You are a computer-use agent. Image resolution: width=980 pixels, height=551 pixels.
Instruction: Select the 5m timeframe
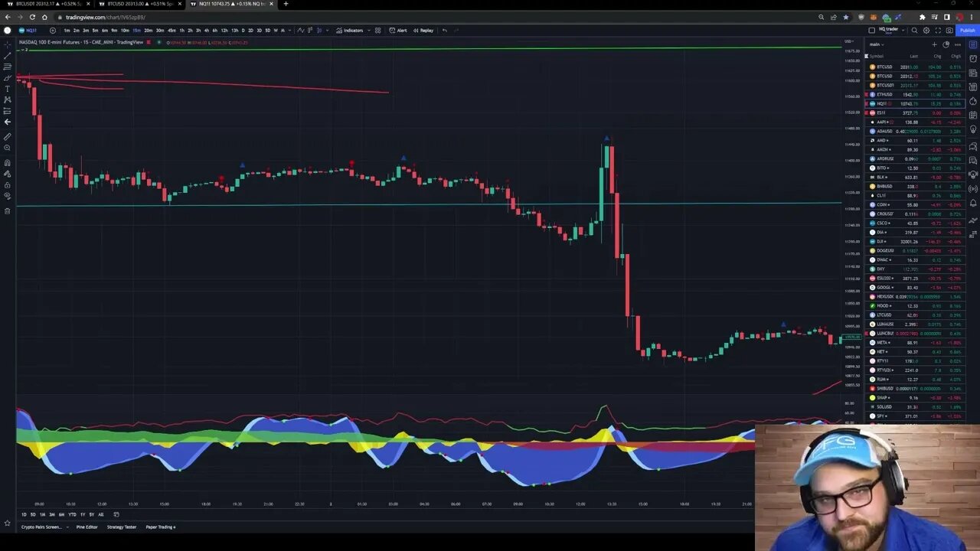(x=95, y=31)
